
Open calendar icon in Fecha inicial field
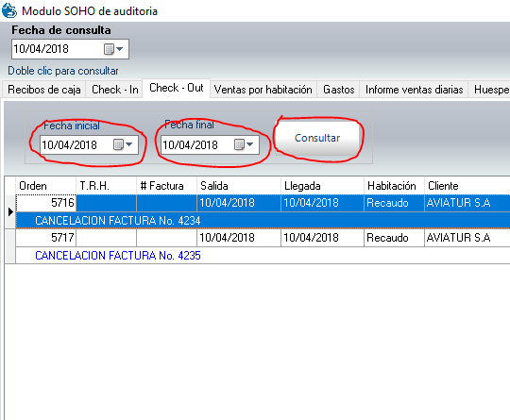pos(118,144)
